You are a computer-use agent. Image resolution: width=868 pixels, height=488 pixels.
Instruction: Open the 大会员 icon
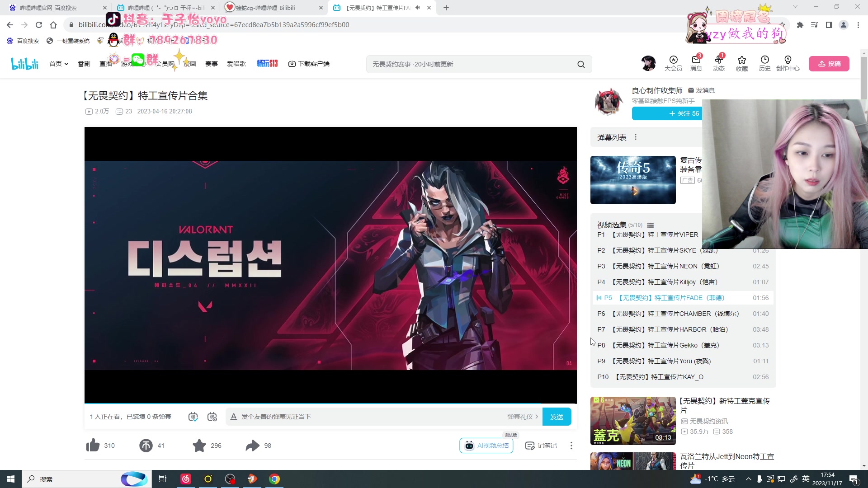click(x=673, y=63)
